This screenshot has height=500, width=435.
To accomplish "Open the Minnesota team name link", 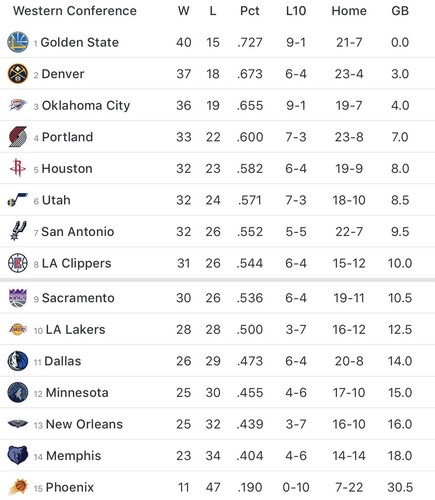I will pyautogui.click(x=77, y=393).
